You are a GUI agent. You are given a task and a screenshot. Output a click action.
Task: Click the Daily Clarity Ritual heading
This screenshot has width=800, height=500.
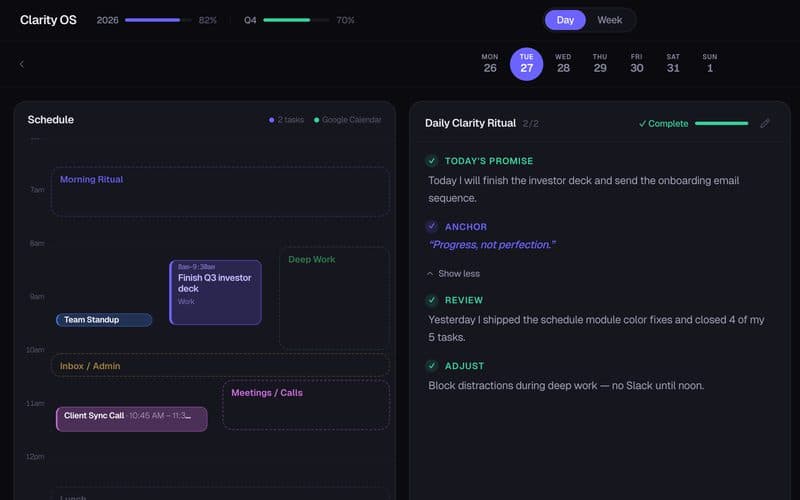click(x=470, y=123)
